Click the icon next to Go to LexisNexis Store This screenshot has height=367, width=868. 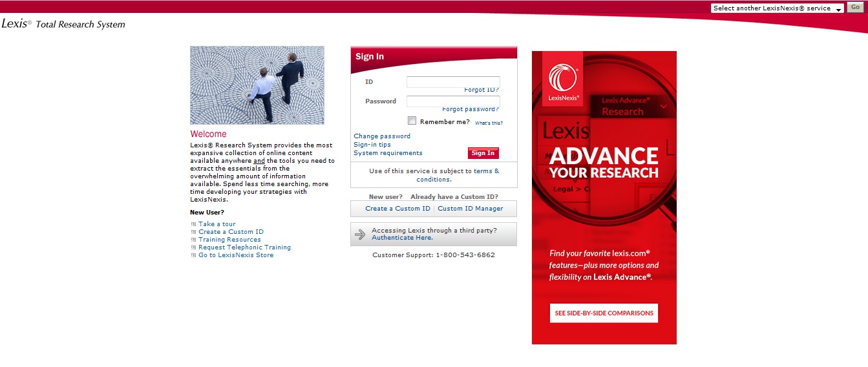[193, 255]
